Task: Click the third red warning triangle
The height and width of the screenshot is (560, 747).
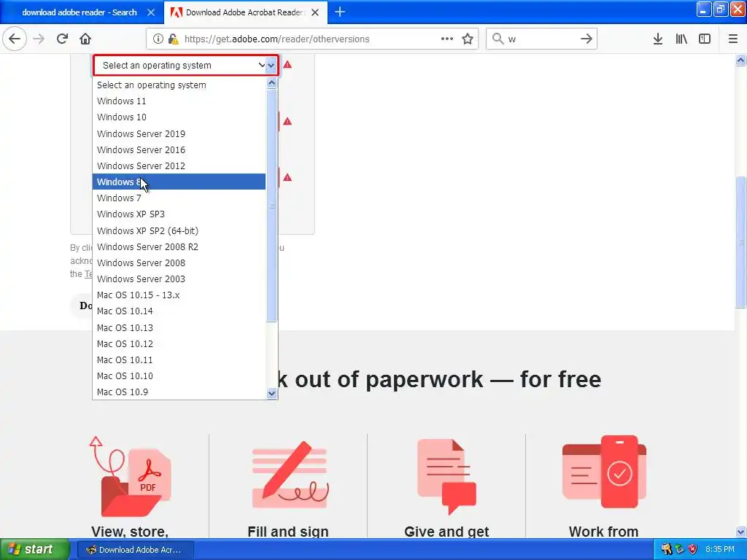Action: coord(287,178)
